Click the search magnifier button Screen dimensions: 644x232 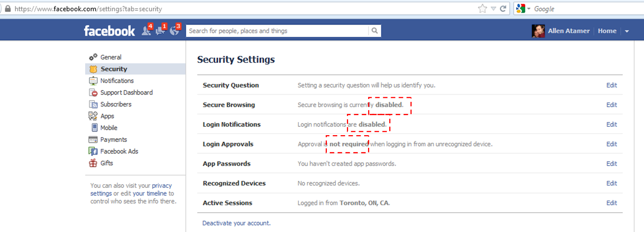[x=375, y=31]
